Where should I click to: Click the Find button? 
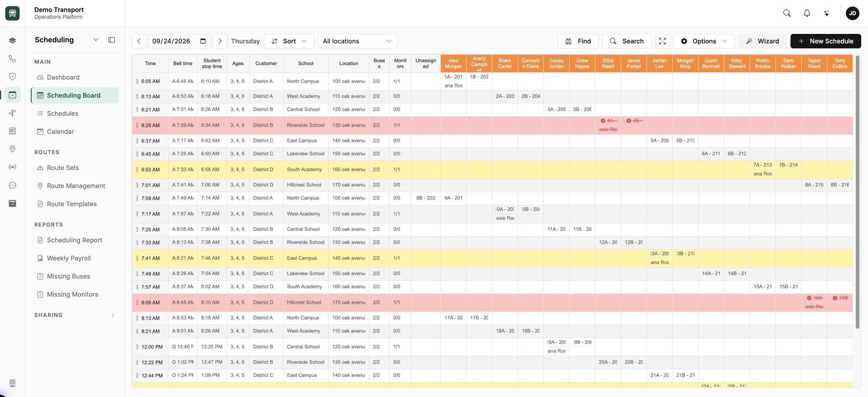[578, 41]
